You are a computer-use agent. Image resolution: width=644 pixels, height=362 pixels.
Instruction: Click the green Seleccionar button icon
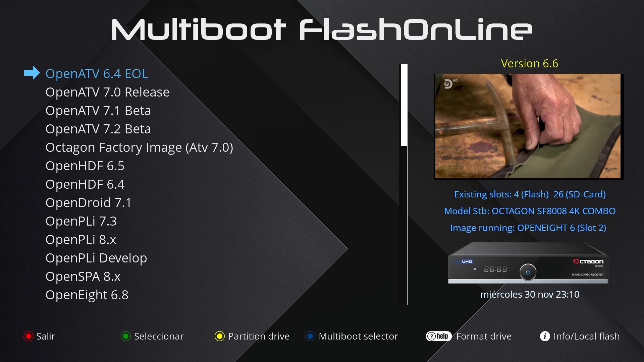click(x=126, y=336)
